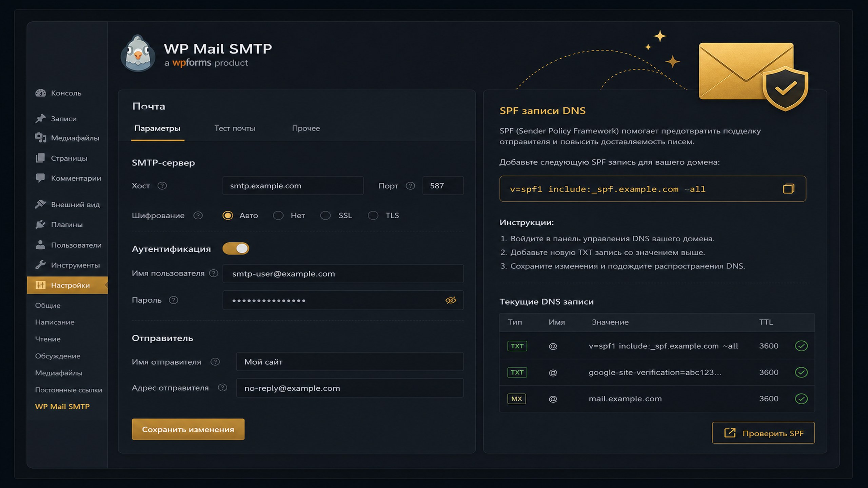Click the Значение column header
This screenshot has height=488, width=868.
click(x=610, y=322)
